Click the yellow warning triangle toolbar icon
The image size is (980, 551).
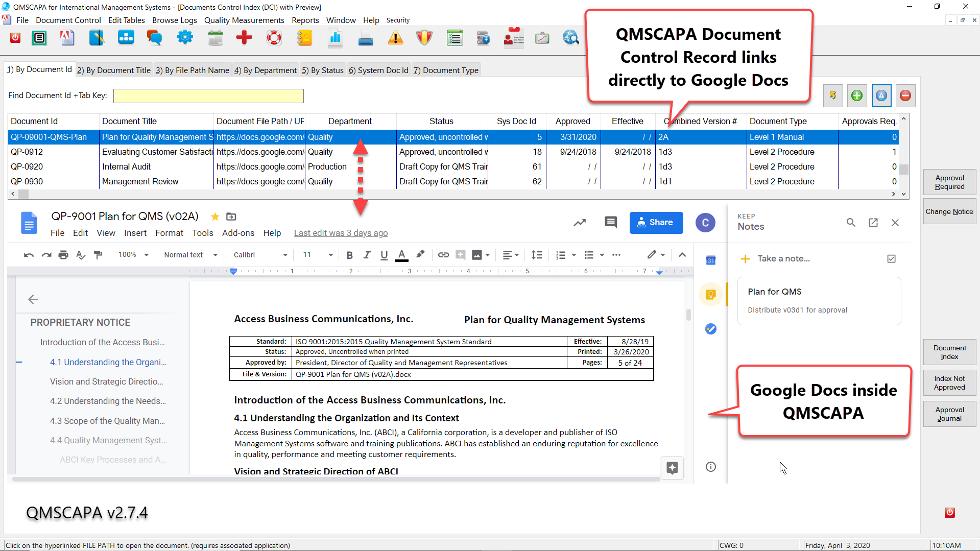(395, 38)
